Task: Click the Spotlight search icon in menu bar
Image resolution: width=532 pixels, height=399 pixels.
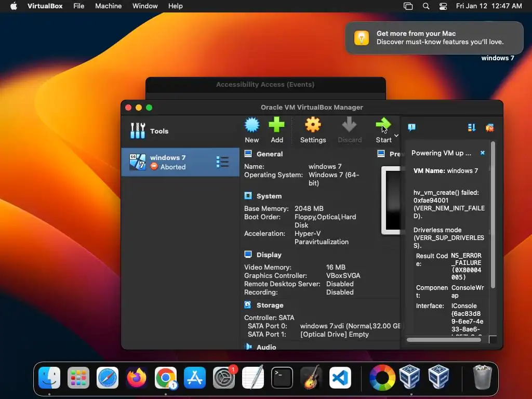Action: 426,6
